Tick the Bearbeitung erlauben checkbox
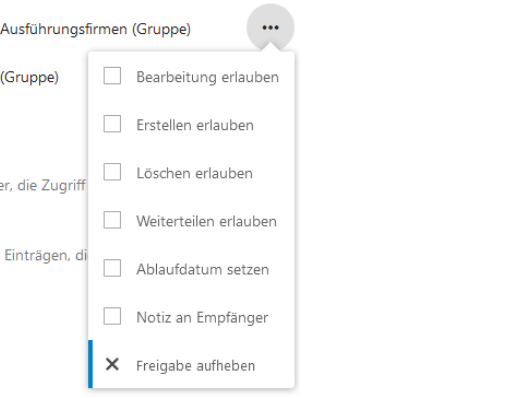The width and height of the screenshot is (529, 398). (x=112, y=75)
